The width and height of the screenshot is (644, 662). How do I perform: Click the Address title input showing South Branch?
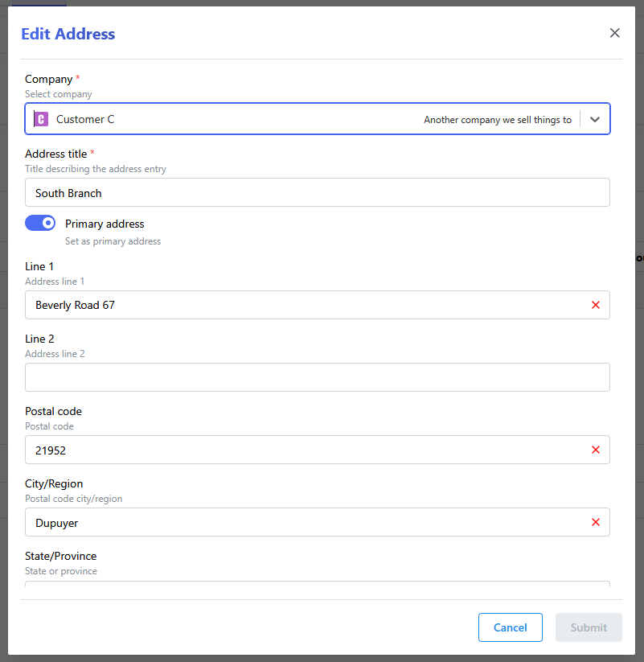(318, 192)
